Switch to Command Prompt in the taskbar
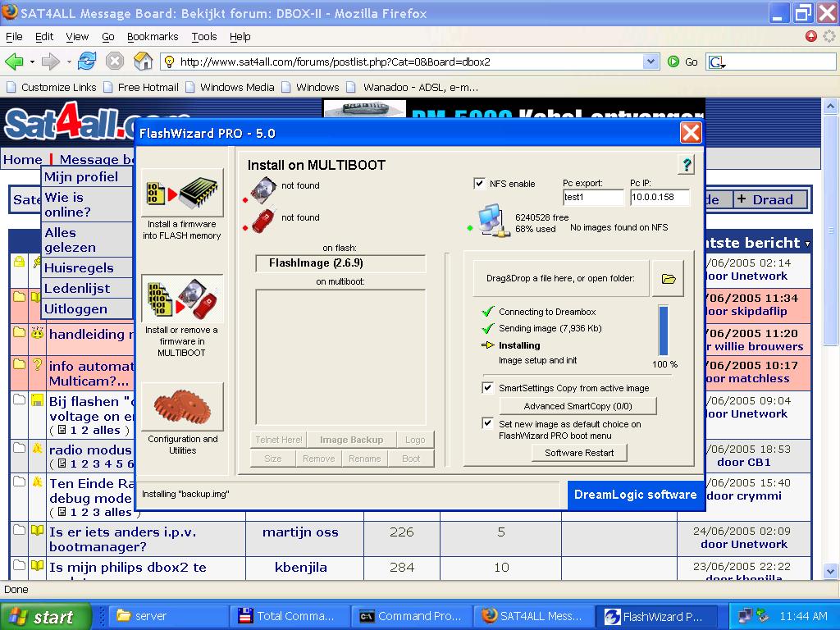The height and width of the screenshot is (630, 840). pyautogui.click(x=412, y=616)
